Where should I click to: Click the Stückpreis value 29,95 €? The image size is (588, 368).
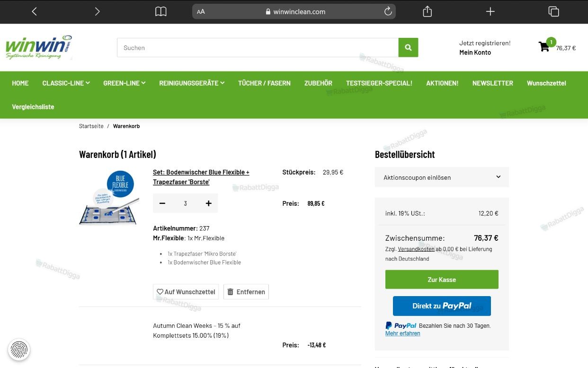[x=333, y=172]
